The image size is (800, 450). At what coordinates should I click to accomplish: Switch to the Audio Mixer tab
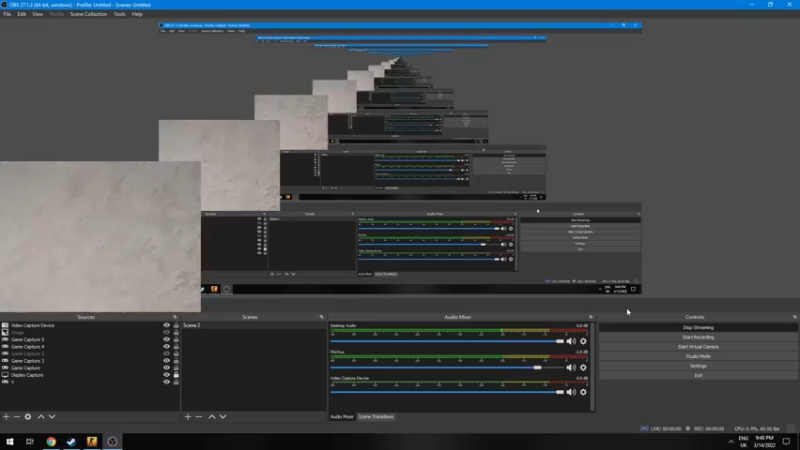point(342,417)
